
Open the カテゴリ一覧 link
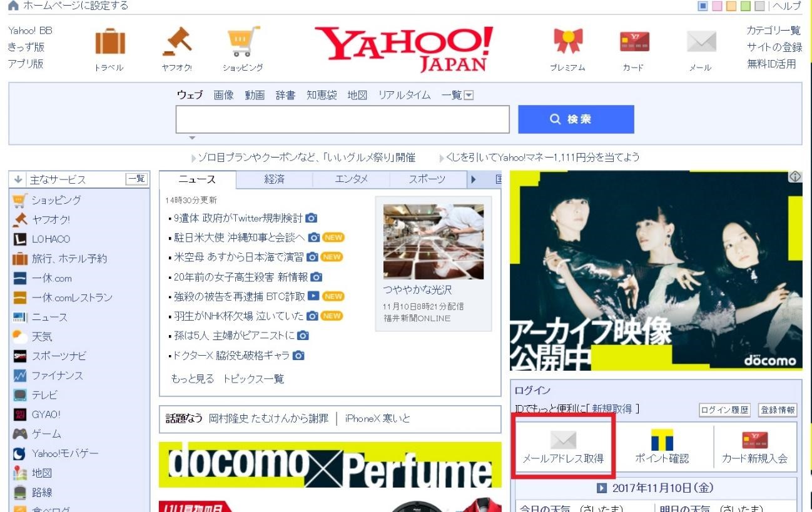click(x=773, y=30)
